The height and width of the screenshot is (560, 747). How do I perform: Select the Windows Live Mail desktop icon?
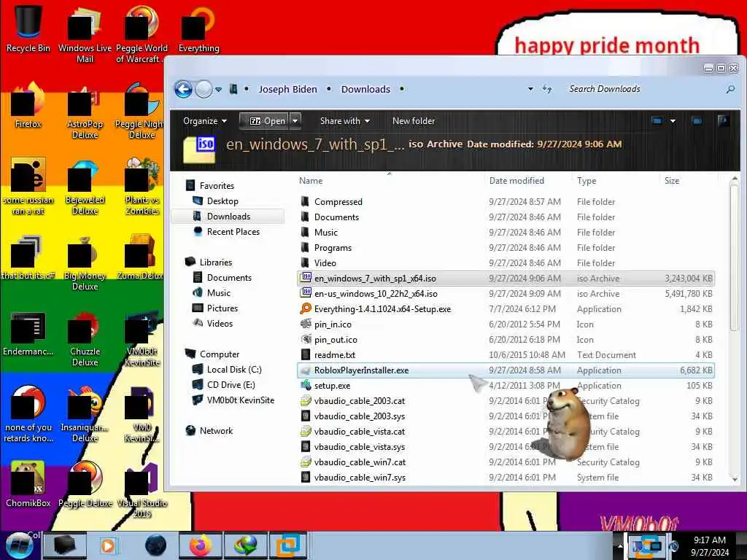[85, 34]
